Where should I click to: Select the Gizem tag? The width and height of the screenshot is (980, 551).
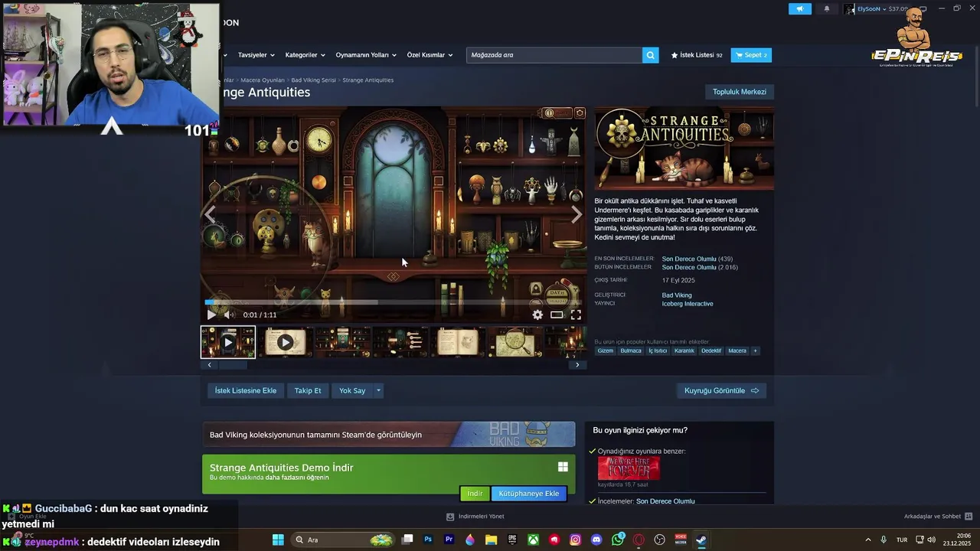coord(606,350)
